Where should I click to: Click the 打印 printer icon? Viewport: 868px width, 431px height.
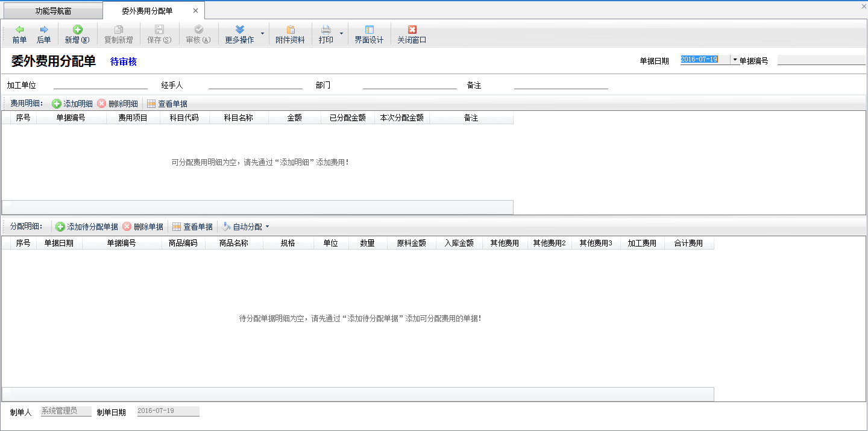(x=325, y=30)
